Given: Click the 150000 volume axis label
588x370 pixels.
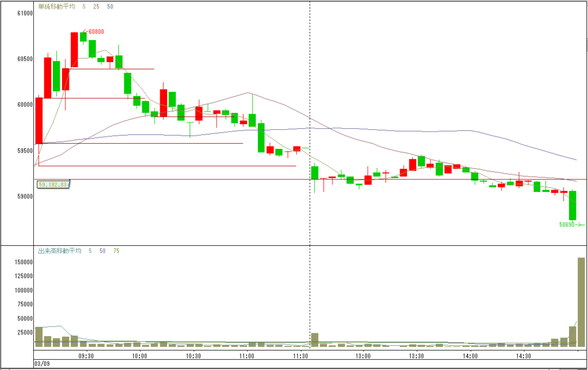Looking at the screenshot, I should [x=24, y=262].
